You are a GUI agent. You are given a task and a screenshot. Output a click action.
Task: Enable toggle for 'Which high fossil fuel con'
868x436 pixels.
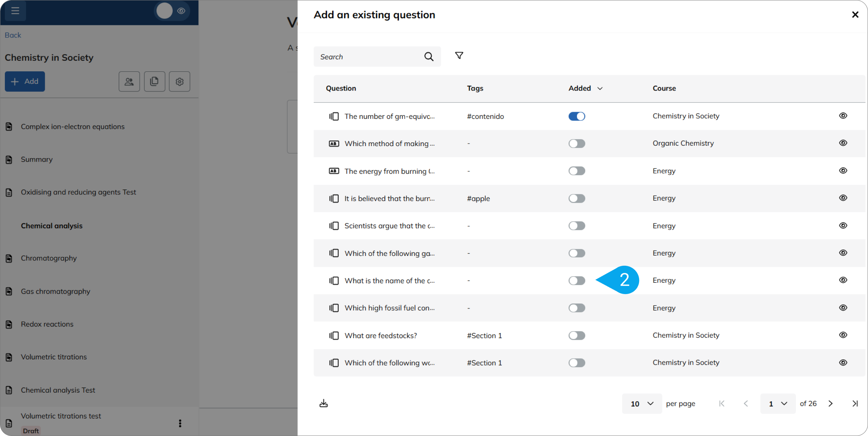pos(577,308)
